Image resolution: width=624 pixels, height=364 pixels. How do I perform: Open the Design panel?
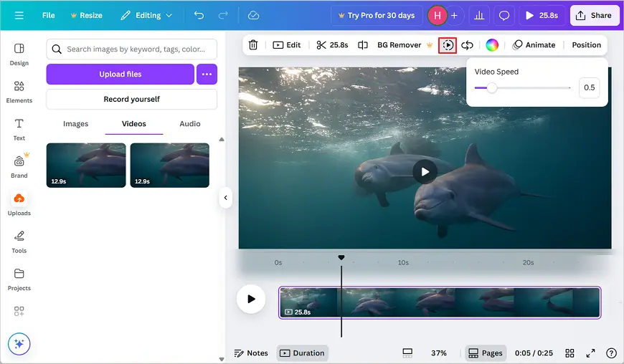19,54
